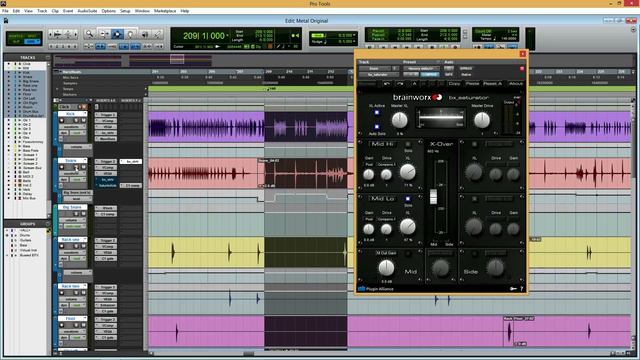Viewport: 640px width, 360px height.
Task: Click the About button in plugin
Action: pos(516,84)
